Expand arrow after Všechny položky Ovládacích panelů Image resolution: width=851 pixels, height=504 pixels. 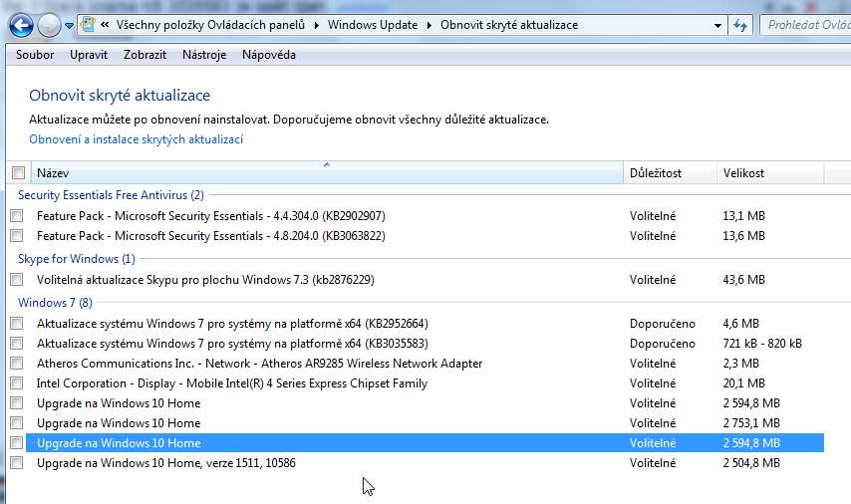tap(317, 26)
